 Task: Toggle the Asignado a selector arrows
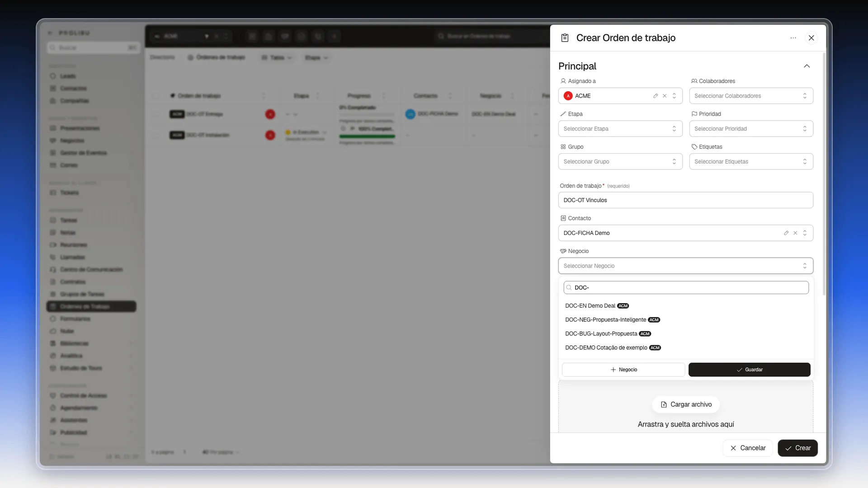(674, 96)
